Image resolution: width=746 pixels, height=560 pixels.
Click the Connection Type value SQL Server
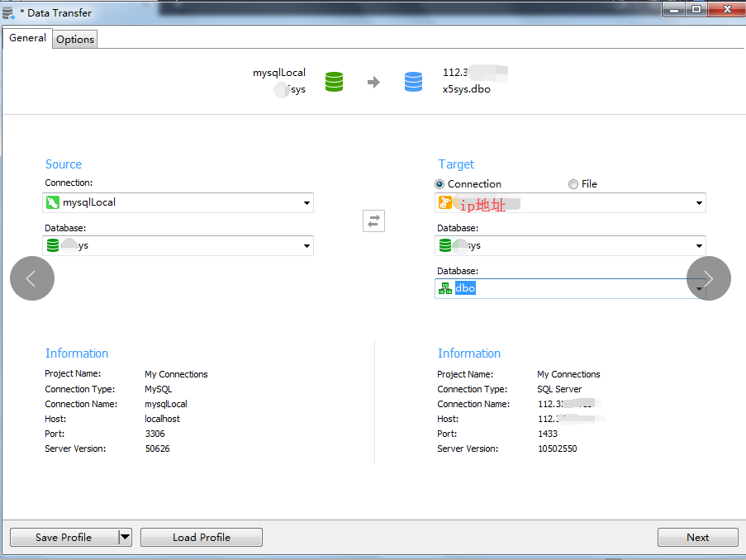click(x=559, y=389)
